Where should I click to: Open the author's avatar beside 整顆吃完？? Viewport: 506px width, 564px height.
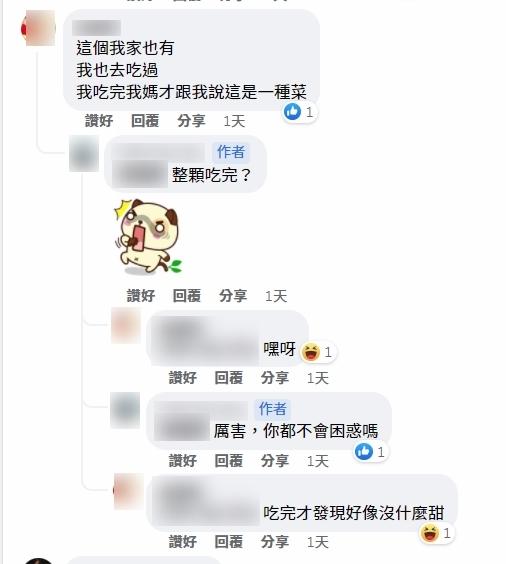pyautogui.click(x=84, y=154)
